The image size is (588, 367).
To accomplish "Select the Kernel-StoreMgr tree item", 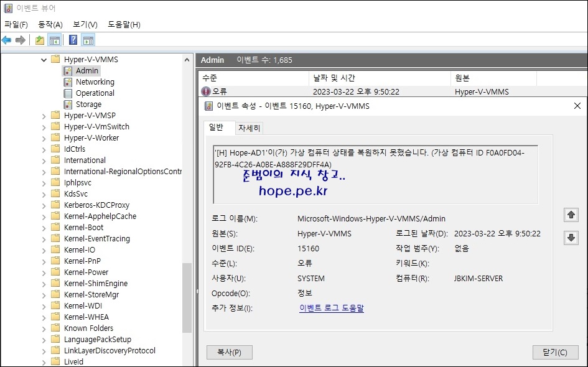I will coord(91,295).
